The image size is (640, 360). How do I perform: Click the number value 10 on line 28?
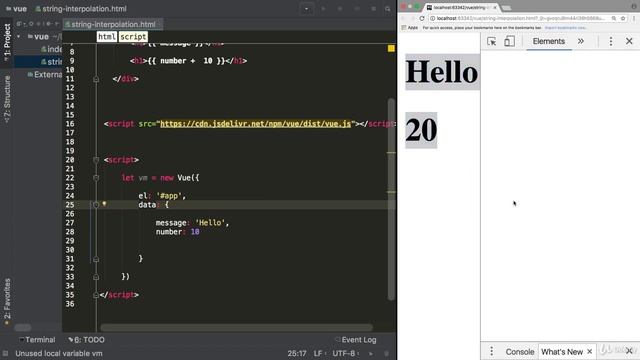(195, 232)
